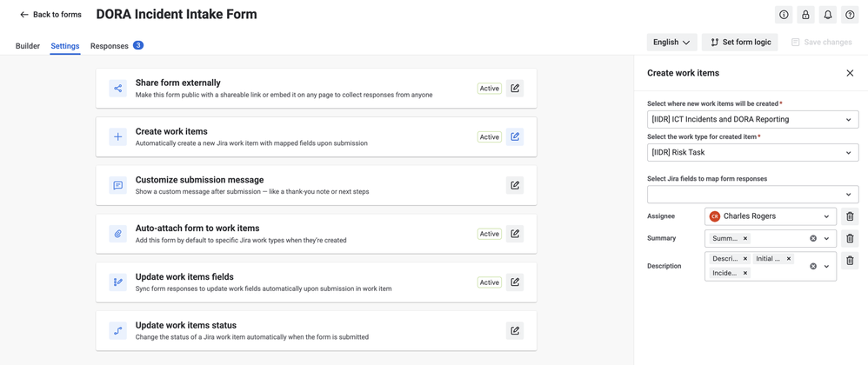The width and height of the screenshot is (868, 365).
Task: Click the DORA Incident Intake Form title
Action: coord(177,15)
